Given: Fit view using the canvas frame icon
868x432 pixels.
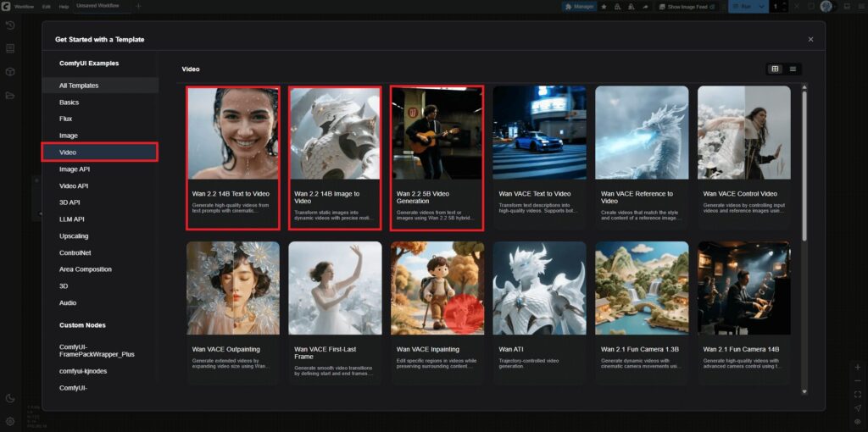Looking at the screenshot, I should 858,395.
